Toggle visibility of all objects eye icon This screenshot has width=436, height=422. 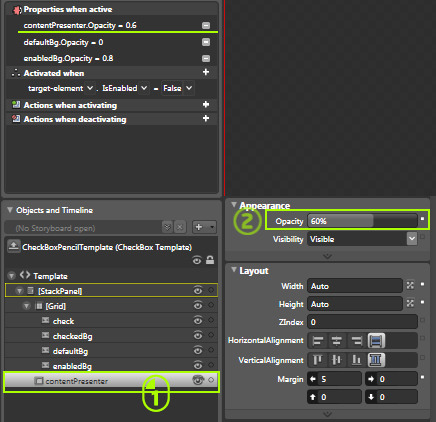point(197,260)
